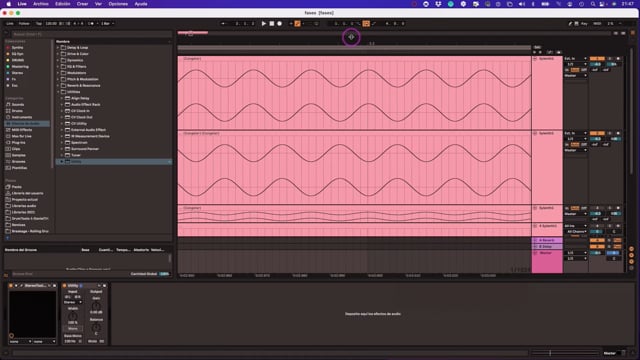Open Librería del usuario place
This screenshot has width=640, height=360.
pos(27,193)
